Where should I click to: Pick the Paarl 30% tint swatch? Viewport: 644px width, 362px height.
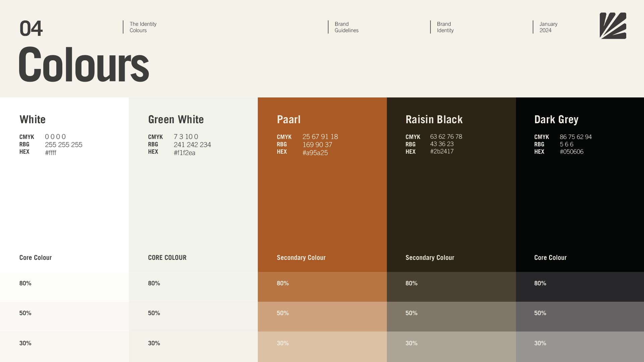[322, 347]
